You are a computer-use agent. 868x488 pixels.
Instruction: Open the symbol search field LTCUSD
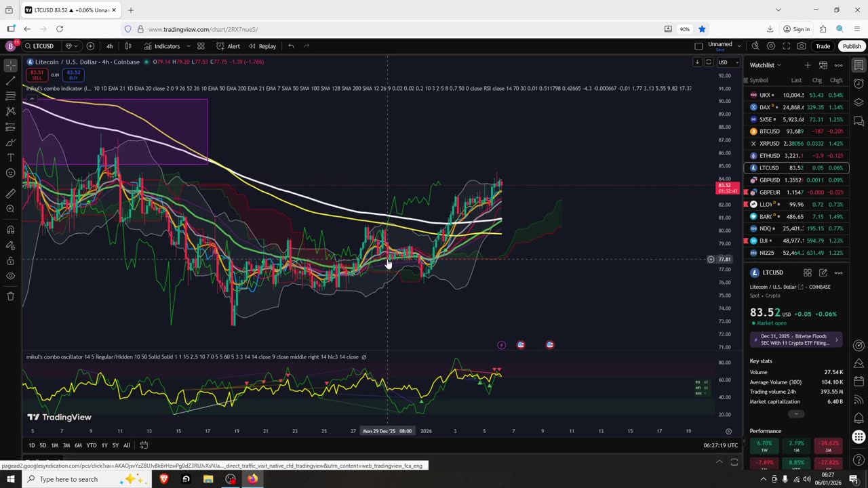click(43, 46)
